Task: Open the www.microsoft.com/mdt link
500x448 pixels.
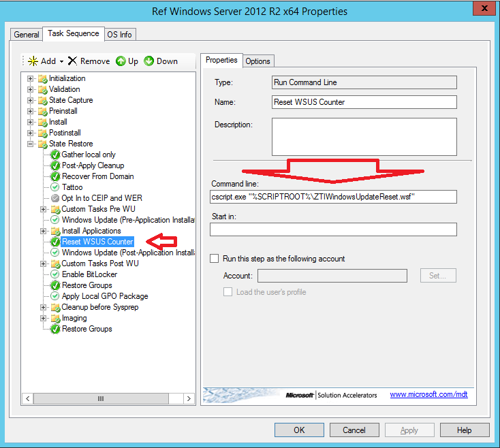Action: tap(428, 394)
